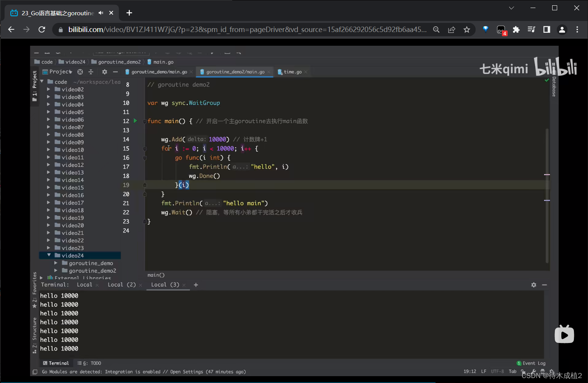Viewport: 588px width, 383px height.
Task: Switch to the Local (2) terminal tab
Action: coord(122,285)
